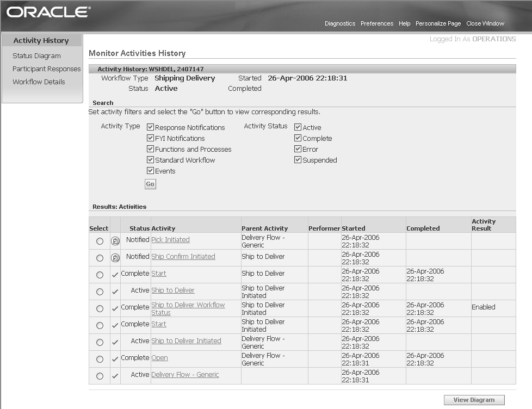The height and width of the screenshot is (409, 532).
Task: Click the View Diagram button
Action: [x=474, y=400]
